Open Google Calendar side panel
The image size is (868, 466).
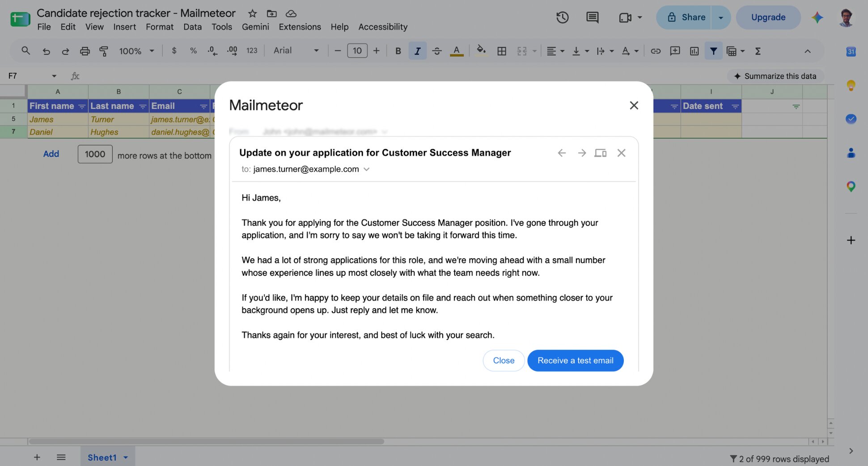[x=851, y=52]
